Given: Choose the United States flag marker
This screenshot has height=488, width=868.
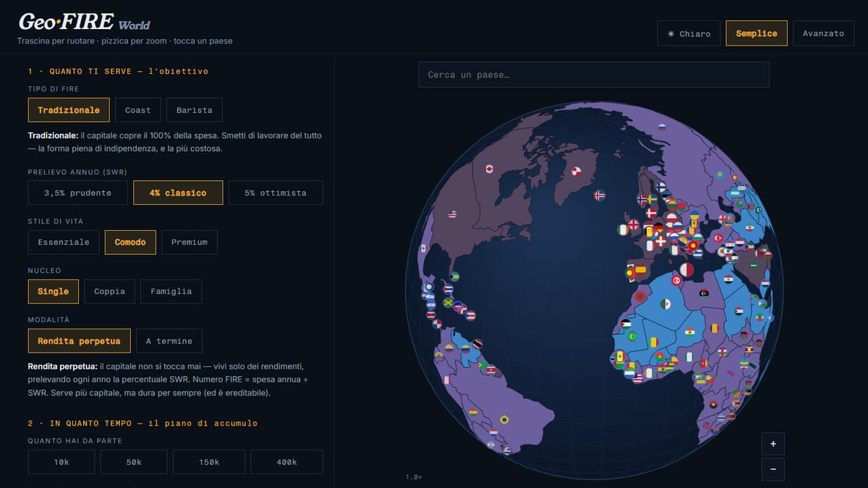Looking at the screenshot, I should [453, 214].
